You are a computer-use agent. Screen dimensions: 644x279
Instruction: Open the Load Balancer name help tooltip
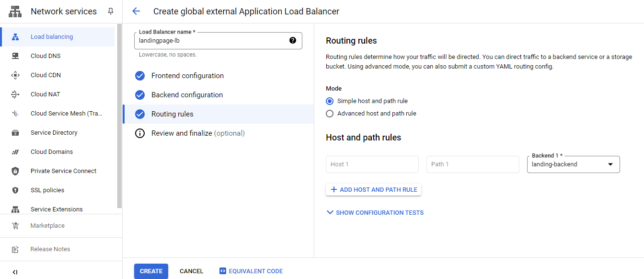tap(292, 41)
